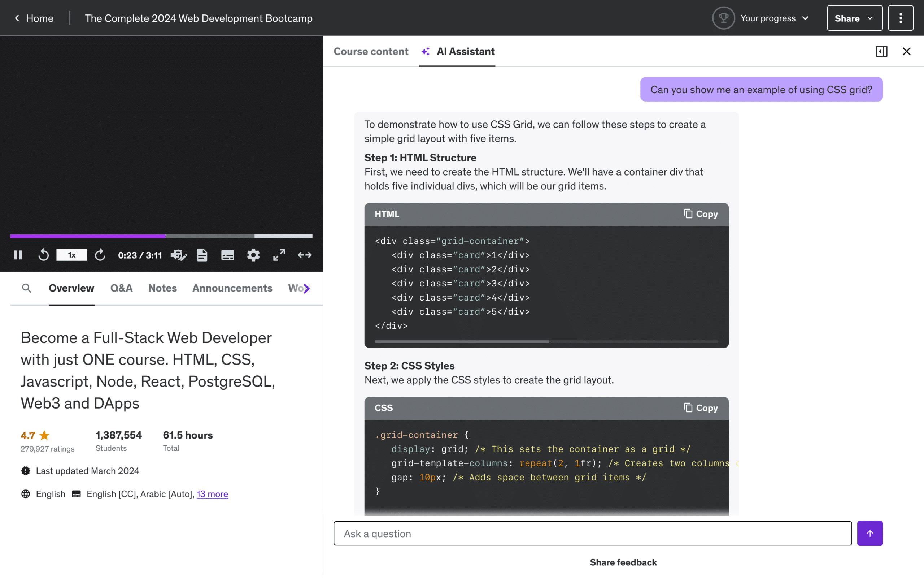Click the 279,927 ratings text
Screen dimensions: 924x578
tap(47, 449)
